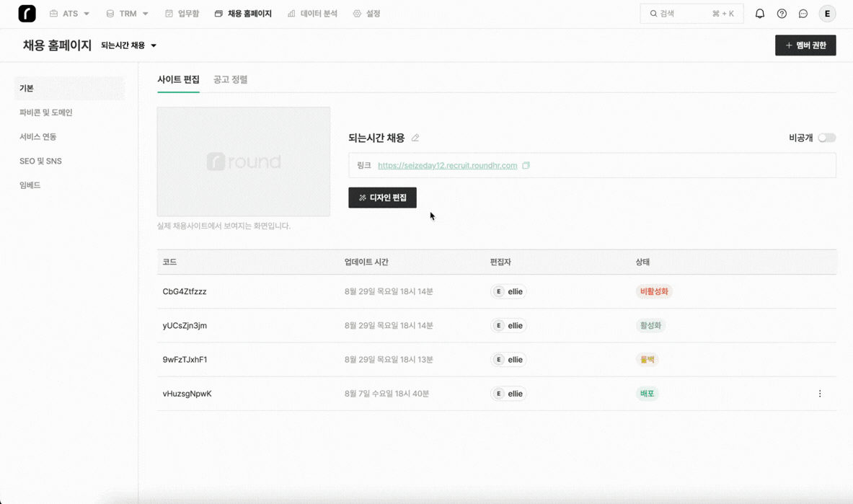Toggle the 비공개 switch
Screen dimensions: 853x504
(826, 138)
